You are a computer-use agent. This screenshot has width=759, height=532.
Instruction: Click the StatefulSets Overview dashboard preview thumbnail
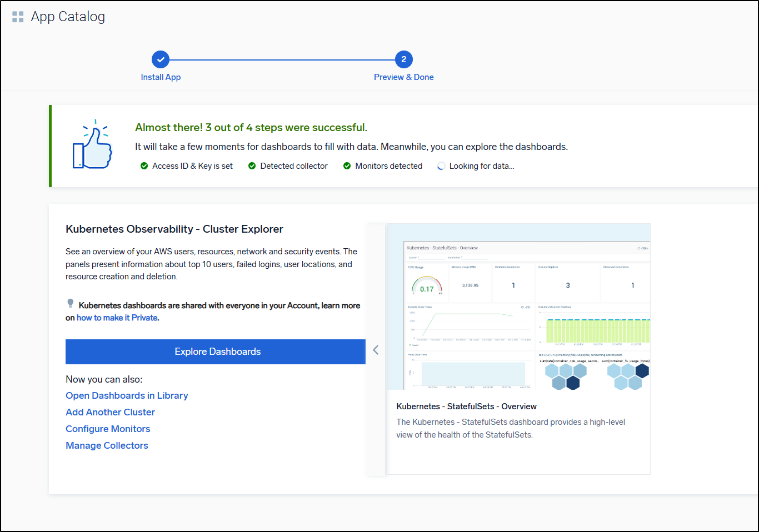tap(518, 307)
